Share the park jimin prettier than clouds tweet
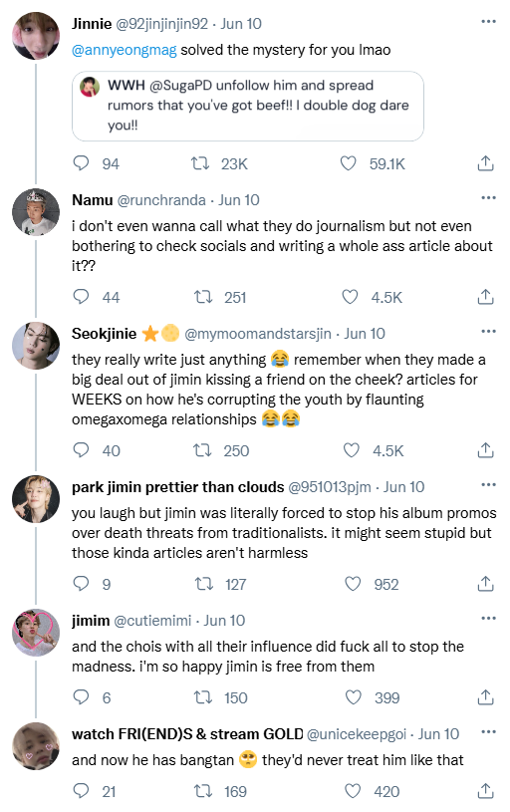 tap(485, 584)
